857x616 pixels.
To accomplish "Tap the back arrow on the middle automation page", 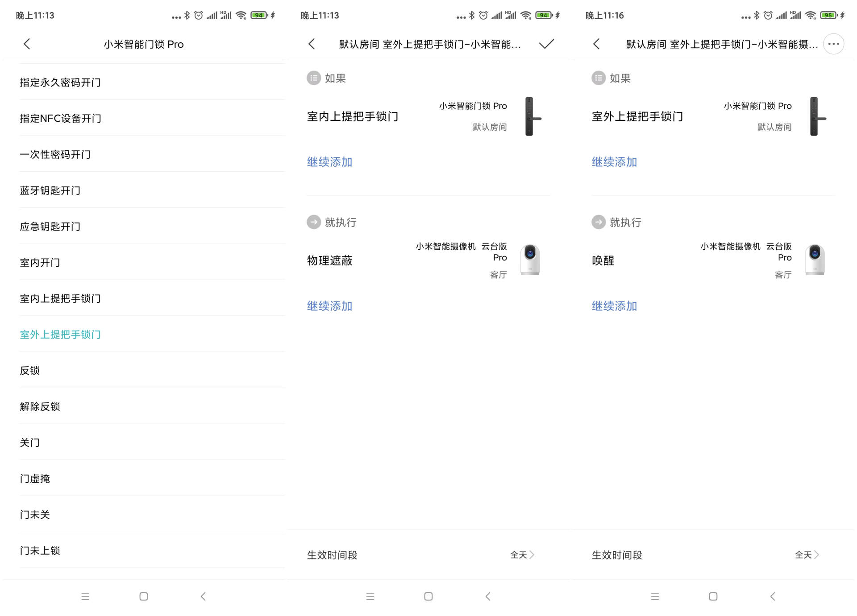I will pyautogui.click(x=312, y=44).
